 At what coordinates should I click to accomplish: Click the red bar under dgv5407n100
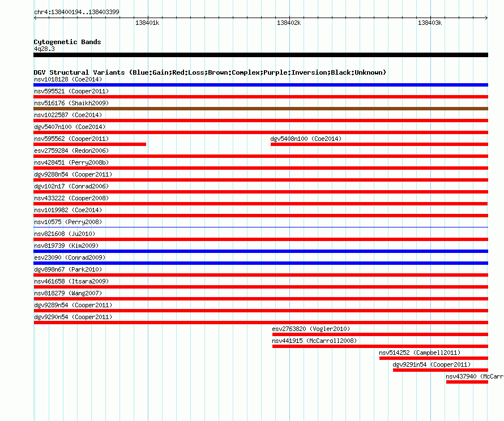(x=260, y=132)
